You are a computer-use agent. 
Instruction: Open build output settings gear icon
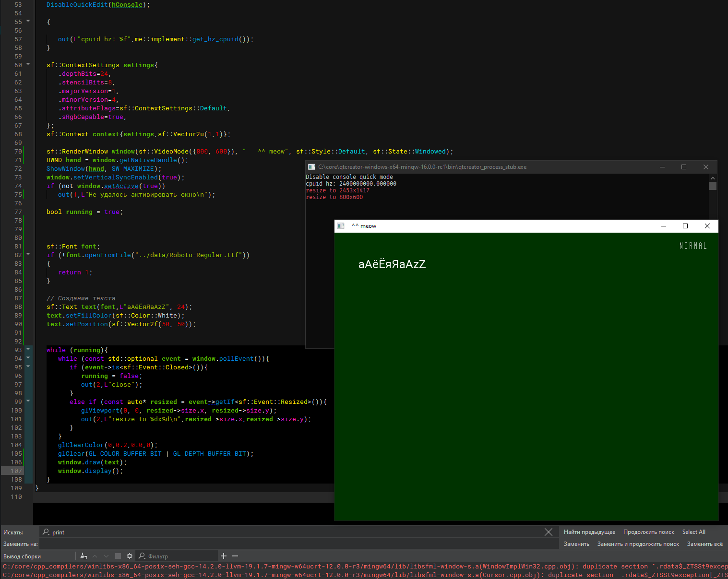[x=129, y=556]
